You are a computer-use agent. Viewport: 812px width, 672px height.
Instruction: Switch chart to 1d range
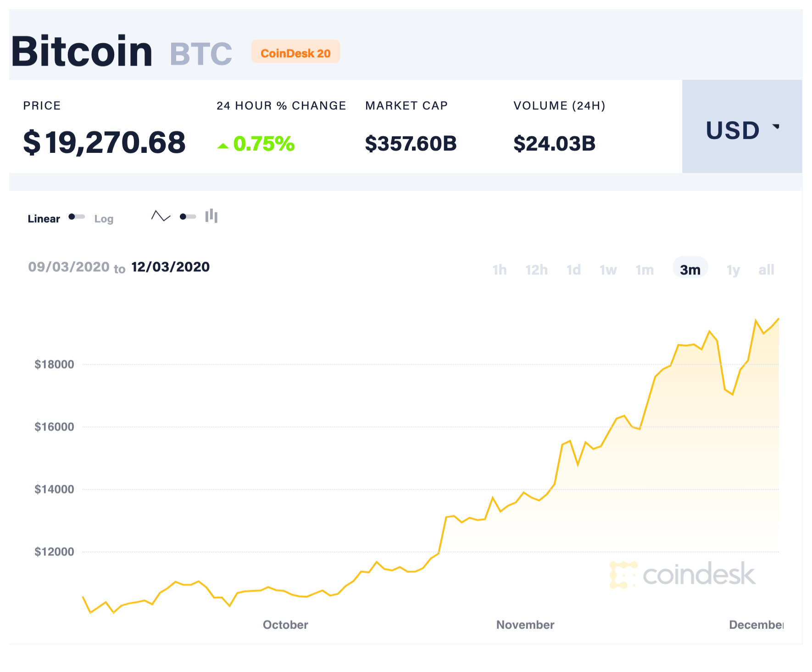pyautogui.click(x=573, y=269)
